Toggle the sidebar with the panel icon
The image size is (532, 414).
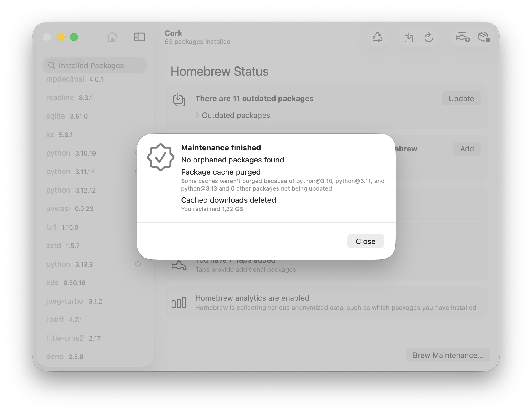click(x=139, y=37)
